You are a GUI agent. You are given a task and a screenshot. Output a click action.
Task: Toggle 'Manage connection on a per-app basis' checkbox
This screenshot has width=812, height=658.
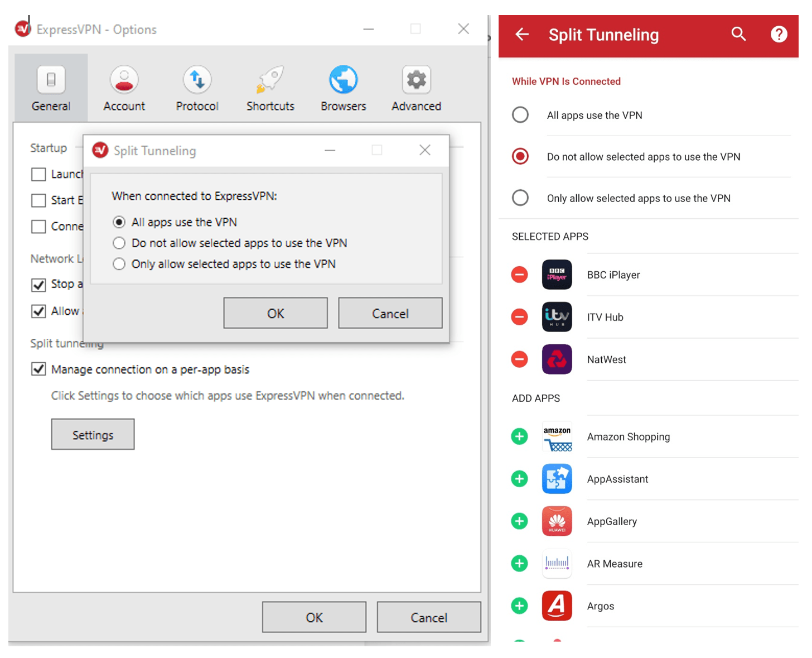(38, 369)
